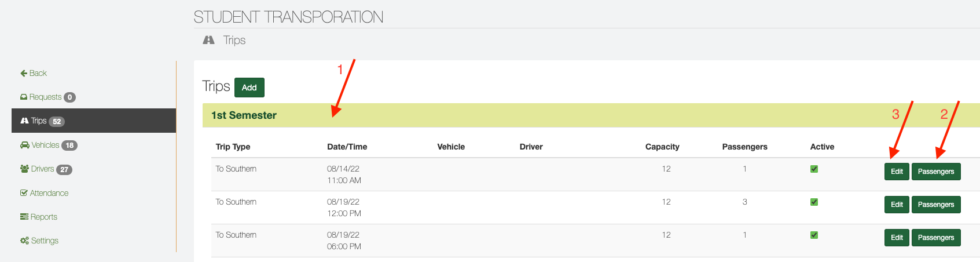Viewport: 980px width, 262px height.
Task: Open Passengers for 08/14/22 11:00 AM trip
Action: (x=935, y=172)
